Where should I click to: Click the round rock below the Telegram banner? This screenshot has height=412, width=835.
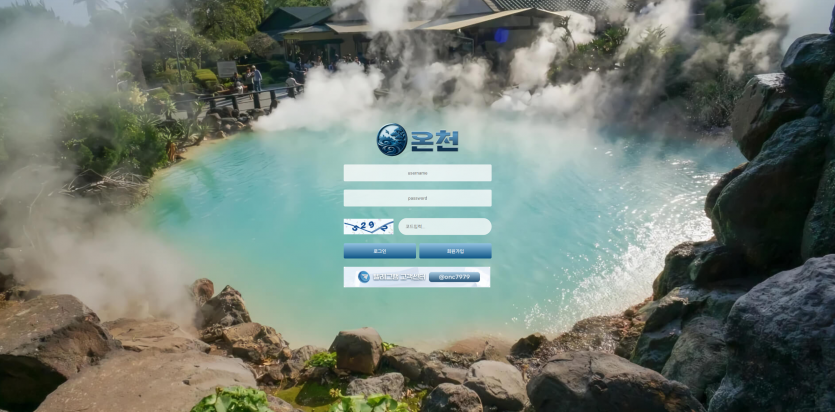point(357,351)
